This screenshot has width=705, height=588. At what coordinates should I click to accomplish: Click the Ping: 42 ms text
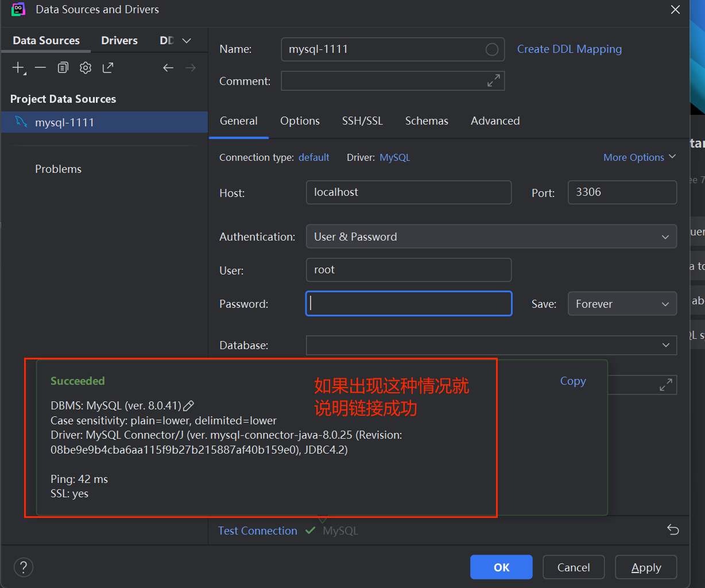click(79, 479)
